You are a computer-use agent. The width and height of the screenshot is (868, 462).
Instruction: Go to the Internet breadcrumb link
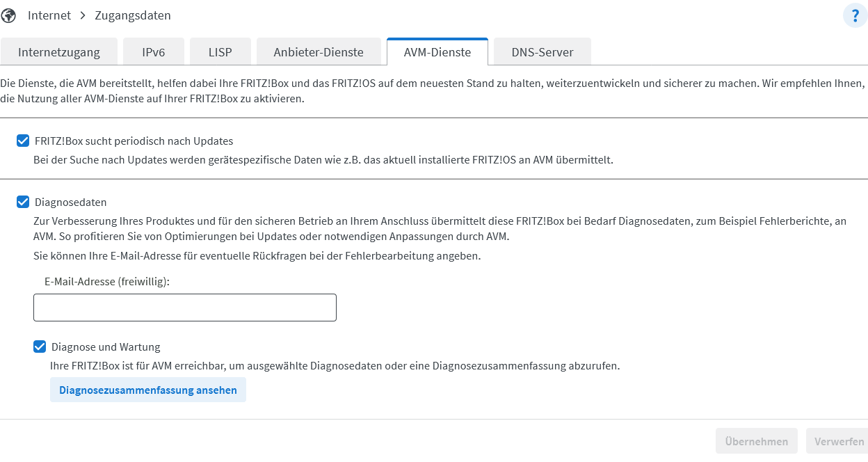click(49, 15)
